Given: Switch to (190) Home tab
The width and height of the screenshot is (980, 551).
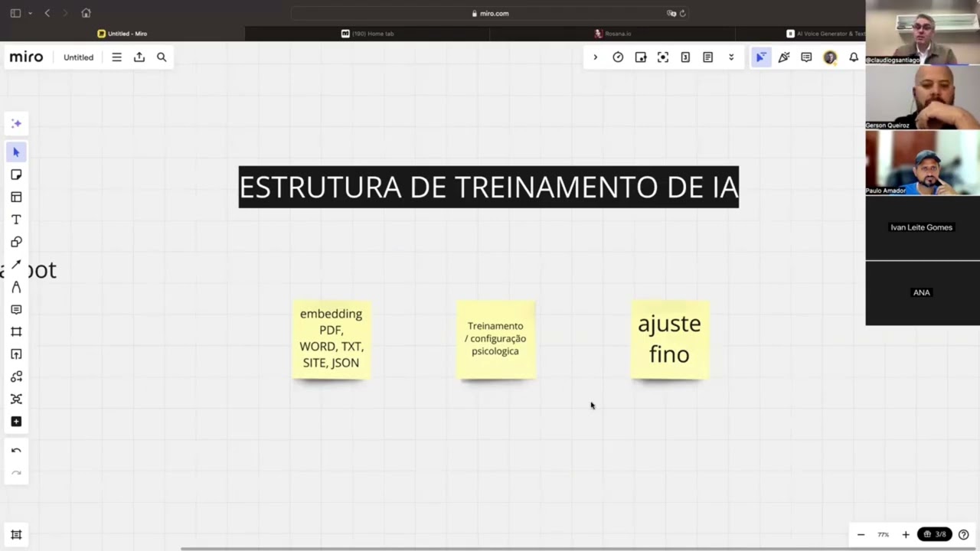Looking at the screenshot, I should [367, 34].
